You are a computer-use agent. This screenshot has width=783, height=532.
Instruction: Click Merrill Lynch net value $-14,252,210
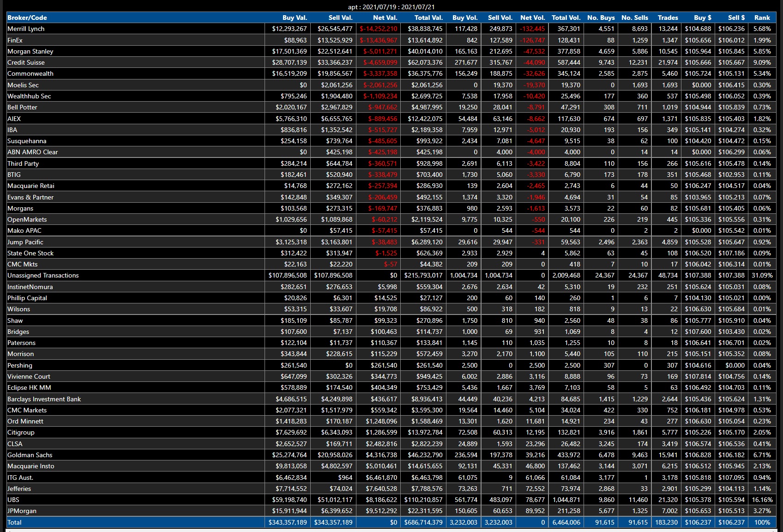(x=379, y=29)
